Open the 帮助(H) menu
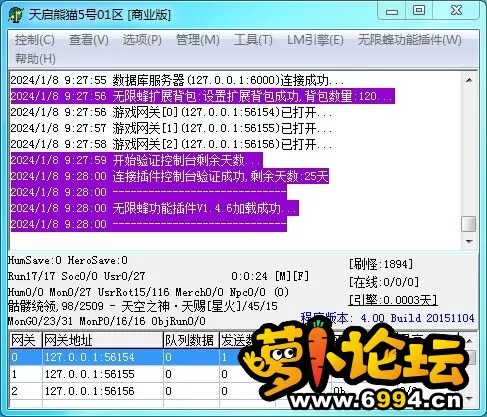 35,59
